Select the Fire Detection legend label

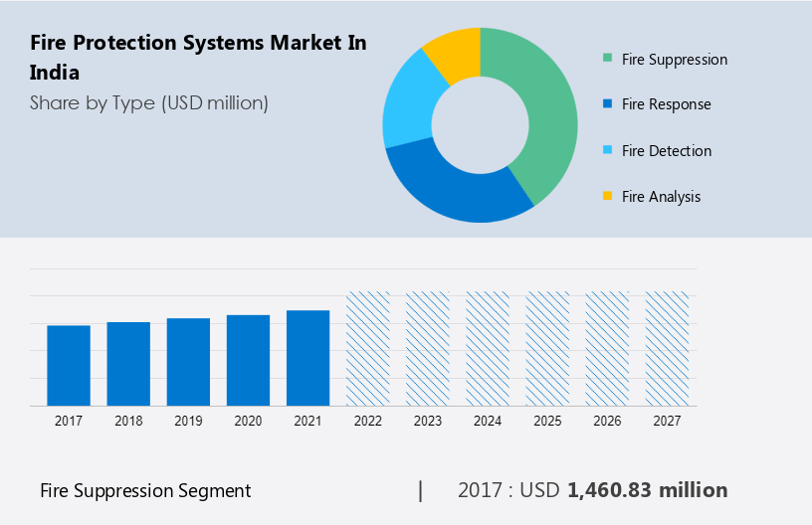(666, 151)
